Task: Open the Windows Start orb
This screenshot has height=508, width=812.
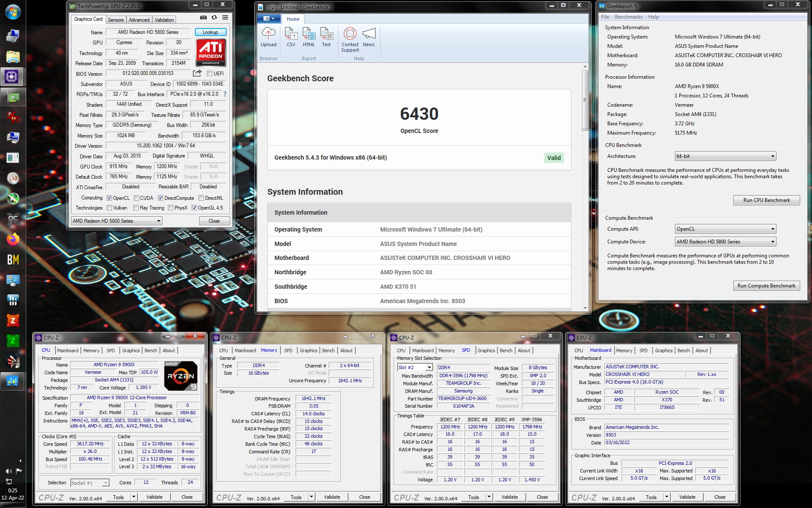Action: (13, 12)
